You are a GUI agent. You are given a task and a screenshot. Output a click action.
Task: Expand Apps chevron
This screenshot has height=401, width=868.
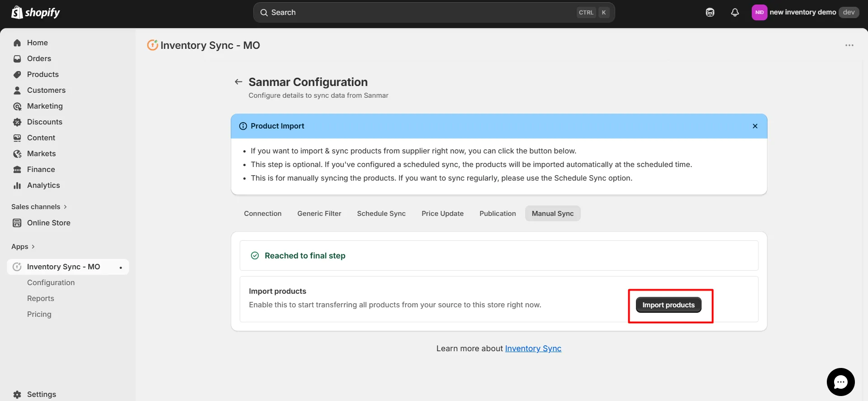point(33,247)
